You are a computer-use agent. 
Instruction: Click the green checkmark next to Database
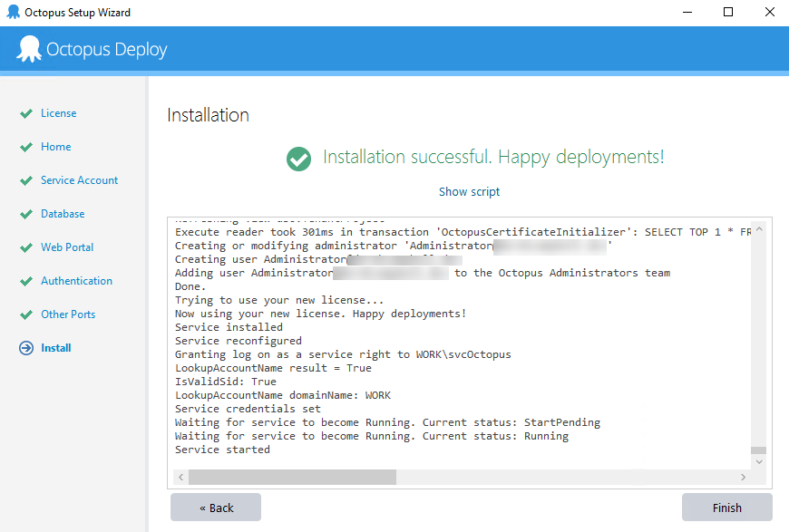click(26, 214)
